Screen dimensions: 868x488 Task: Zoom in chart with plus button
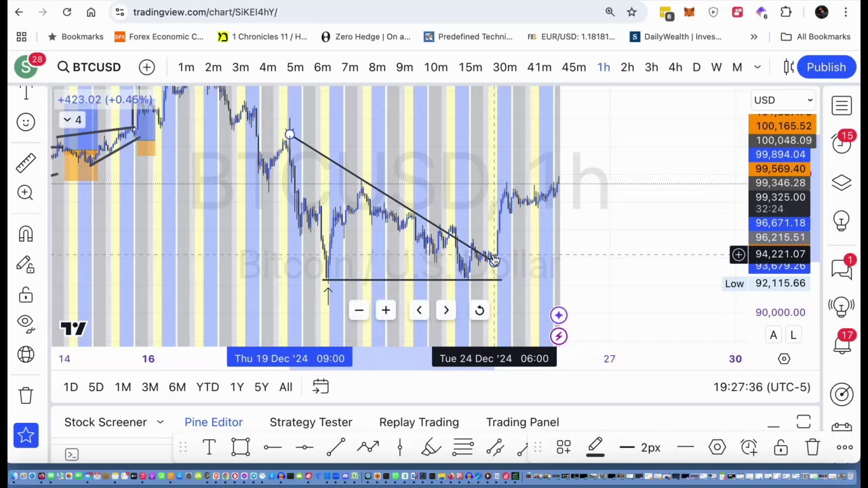coord(386,310)
